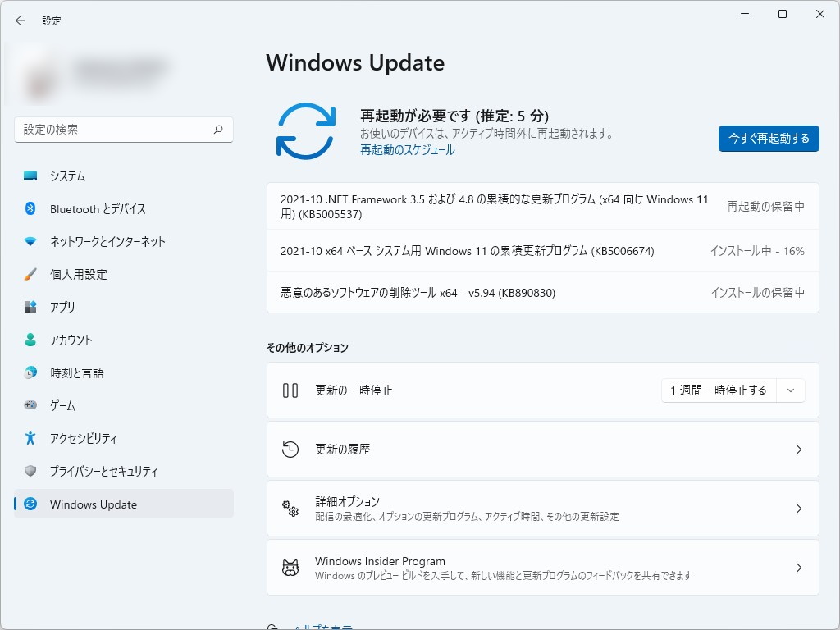Open 時刻と言語 via its icon
This screenshot has width=840, height=630.
pos(29,372)
